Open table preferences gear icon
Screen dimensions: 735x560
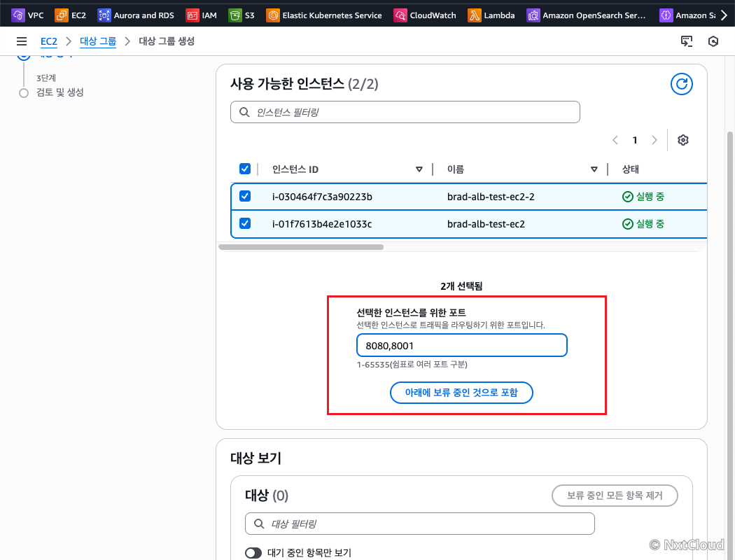coord(683,139)
